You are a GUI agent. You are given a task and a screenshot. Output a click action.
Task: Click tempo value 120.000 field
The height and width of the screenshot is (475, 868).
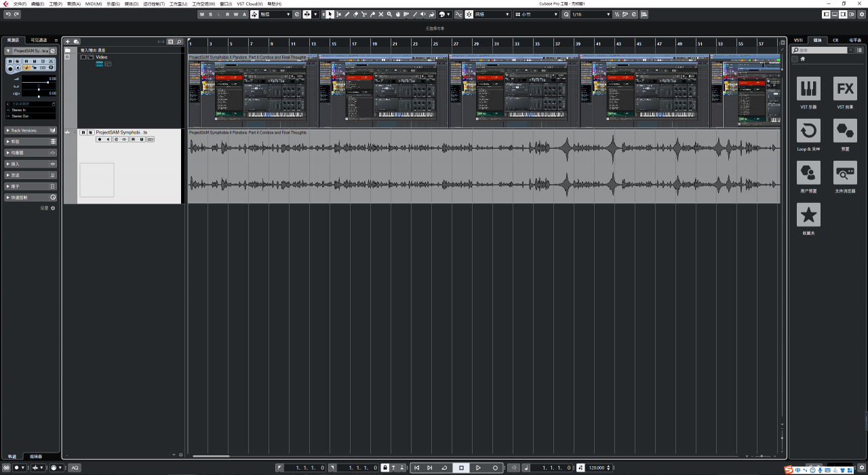pos(597,468)
